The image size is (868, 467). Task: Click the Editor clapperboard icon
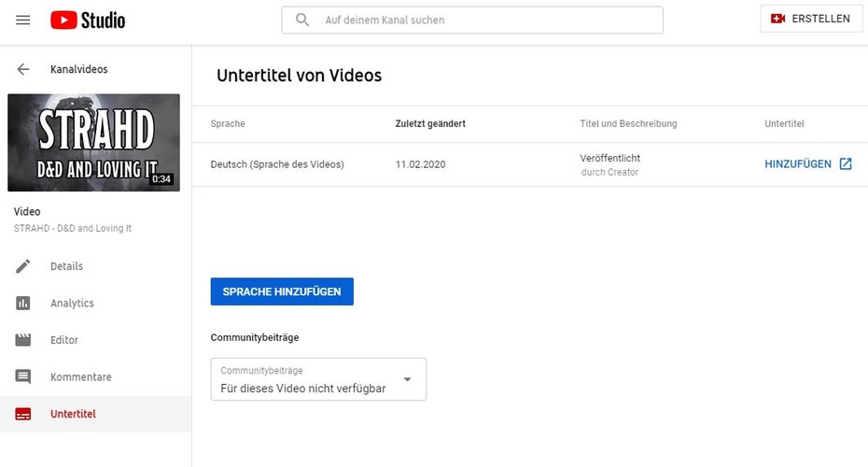(x=22, y=340)
